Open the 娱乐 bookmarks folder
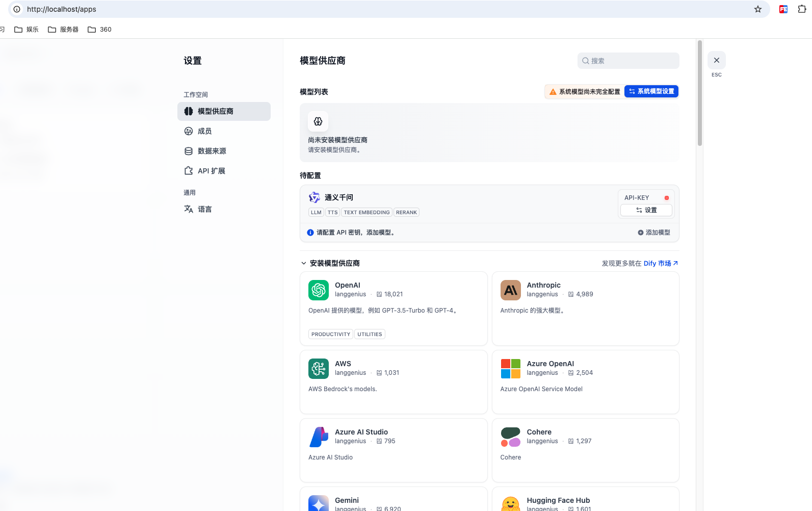 (27, 30)
